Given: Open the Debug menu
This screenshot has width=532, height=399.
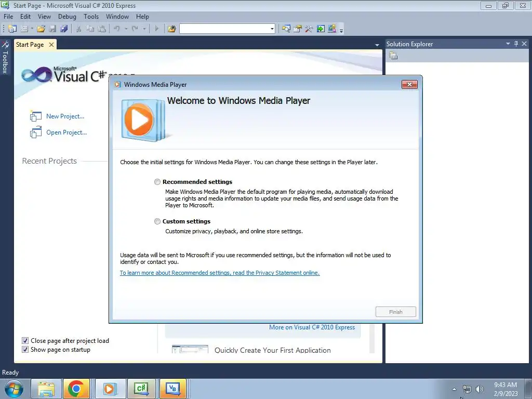Looking at the screenshot, I should click(x=67, y=16).
